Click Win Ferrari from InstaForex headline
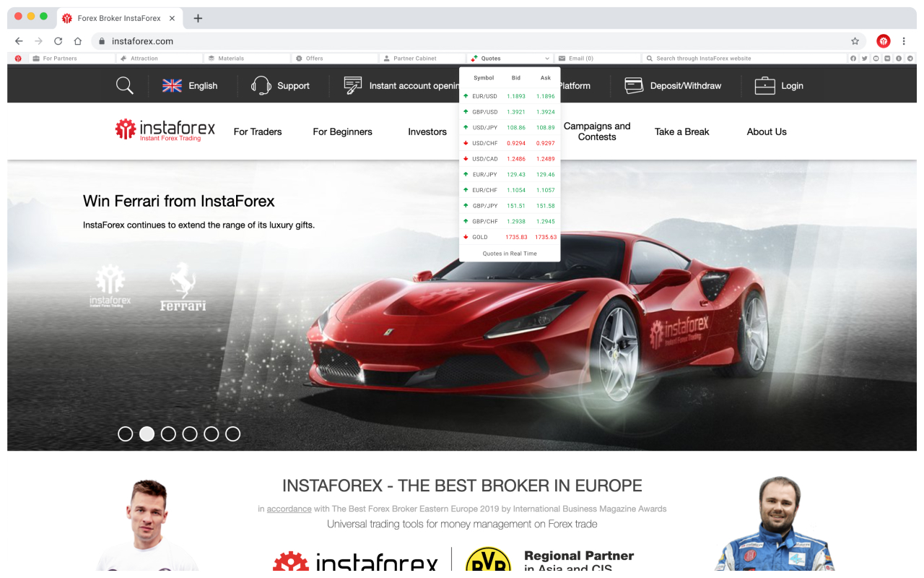 point(179,201)
